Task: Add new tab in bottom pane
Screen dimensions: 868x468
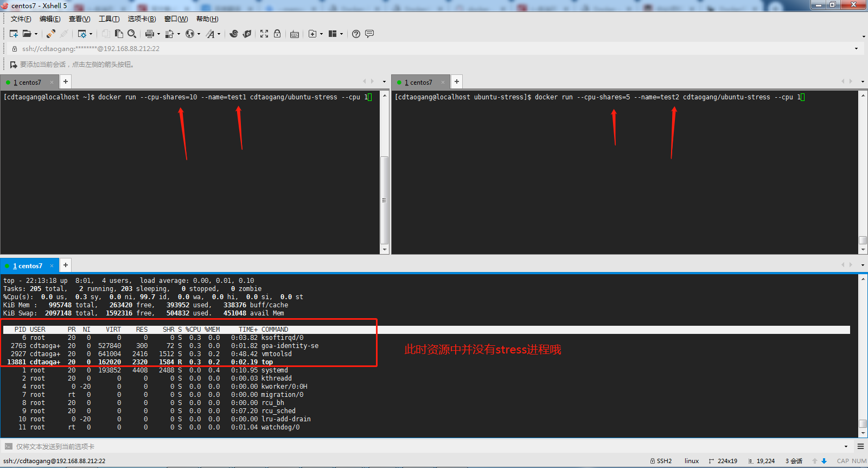Action: point(65,265)
